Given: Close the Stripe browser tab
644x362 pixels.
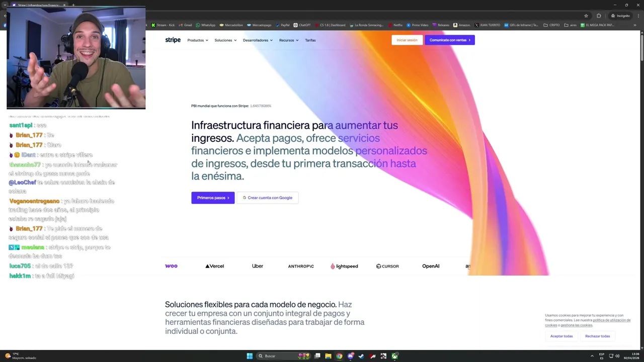Looking at the screenshot, I should (64, 5).
